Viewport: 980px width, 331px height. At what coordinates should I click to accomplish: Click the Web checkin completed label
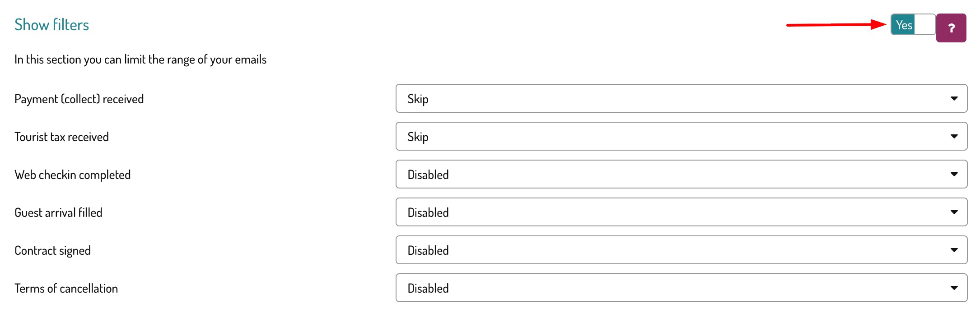(x=72, y=175)
